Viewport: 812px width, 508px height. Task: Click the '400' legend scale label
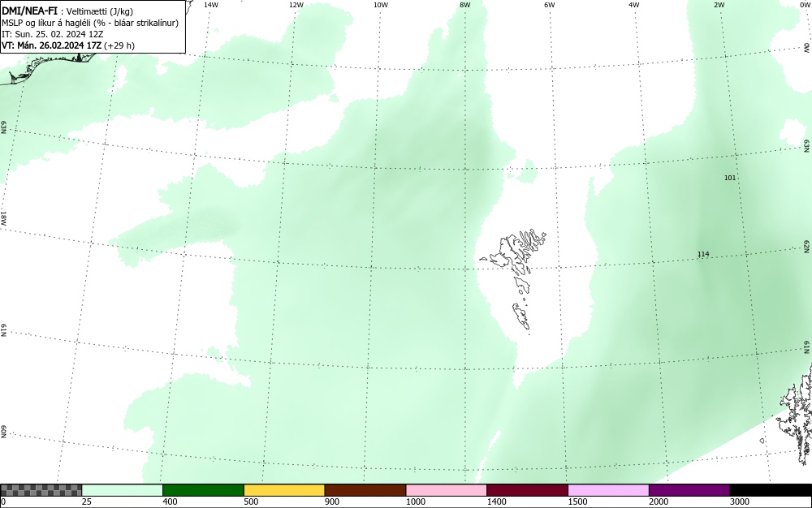click(x=170, y=502)
